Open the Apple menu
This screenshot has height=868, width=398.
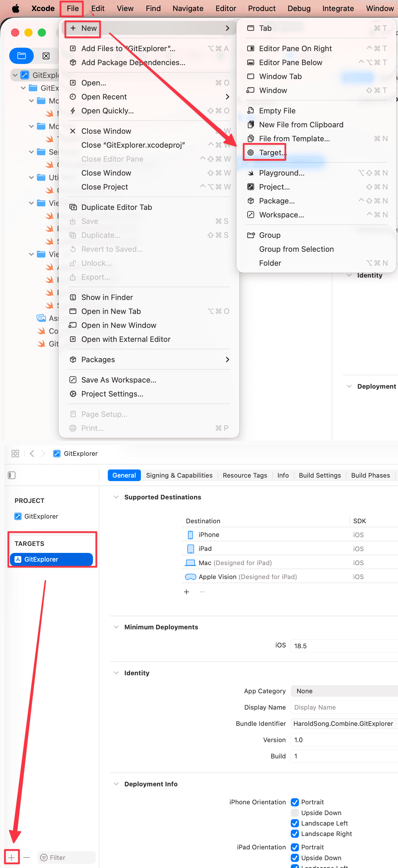[x=15, y=8]
